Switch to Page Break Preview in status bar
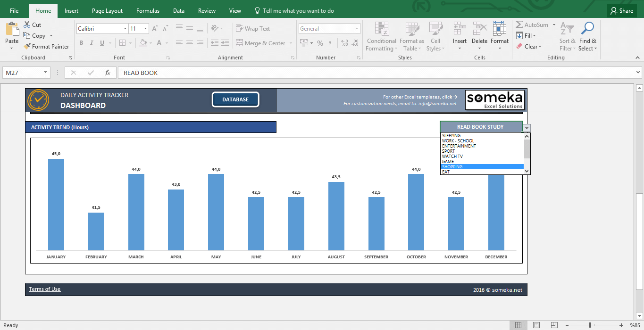644x330 pixels. point(554,325)
